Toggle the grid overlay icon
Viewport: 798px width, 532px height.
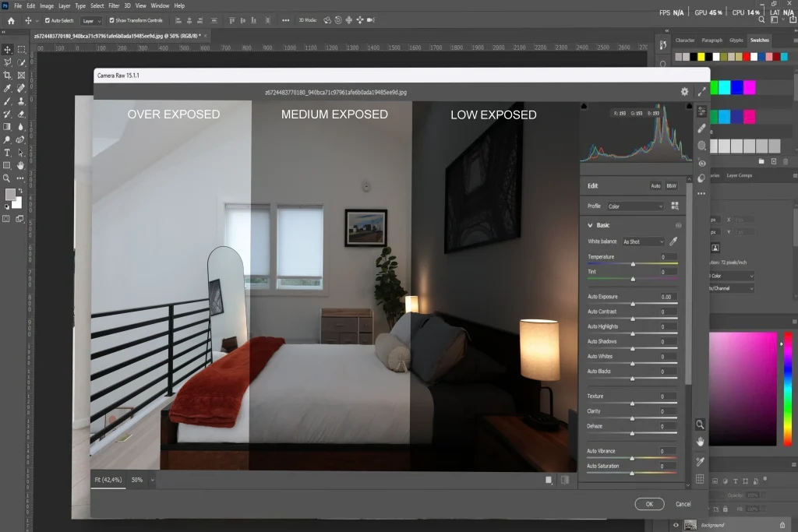700,478
